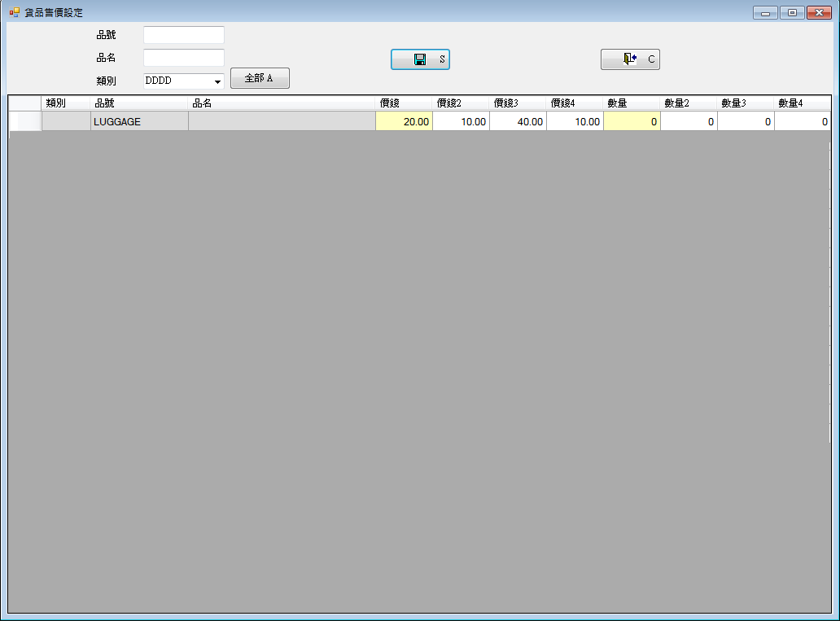Click the app icon in title bar
The height and width of the screenshot is (625, 840).
point(14,13)
